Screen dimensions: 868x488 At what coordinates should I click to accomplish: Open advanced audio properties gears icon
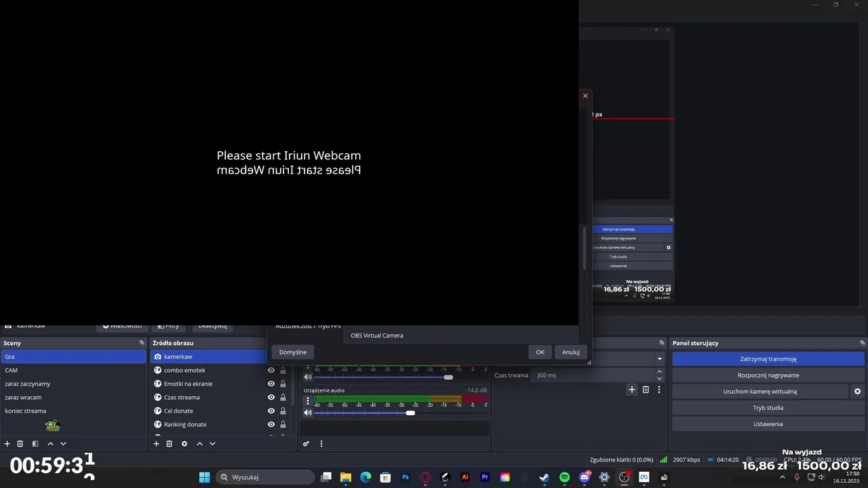[x=307, y=444]
